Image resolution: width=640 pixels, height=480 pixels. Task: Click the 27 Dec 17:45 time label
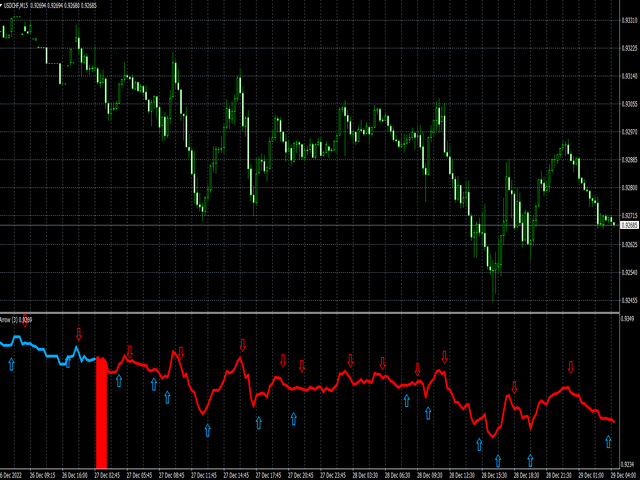[x=268, y=476]
